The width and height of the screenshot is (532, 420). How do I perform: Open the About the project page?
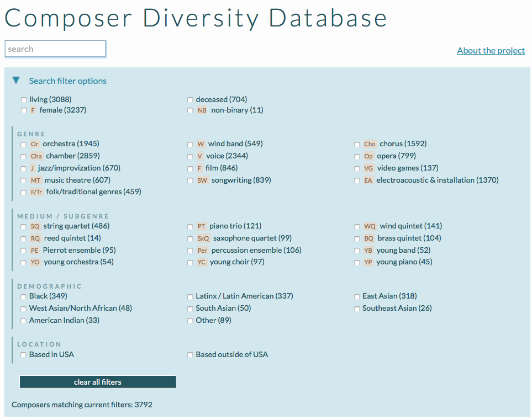coord(491,50)
